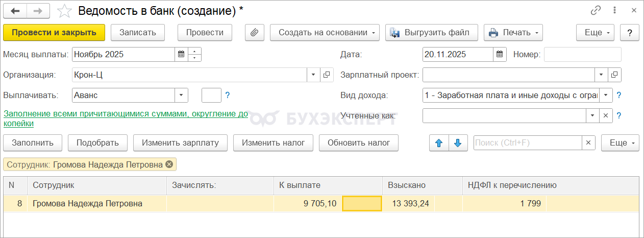
Task: Show help next to Выплачивать percent field
Action: click(228, 95)
